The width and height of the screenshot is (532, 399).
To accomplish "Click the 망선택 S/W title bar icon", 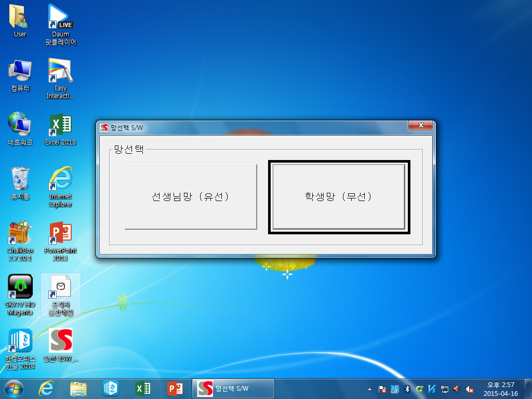I will coord(104,128).
